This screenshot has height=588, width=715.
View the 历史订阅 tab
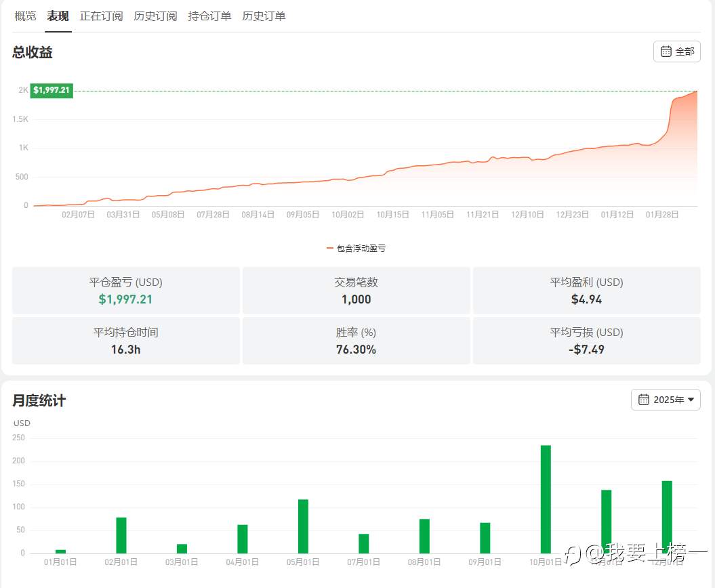[x=155, y=16]
